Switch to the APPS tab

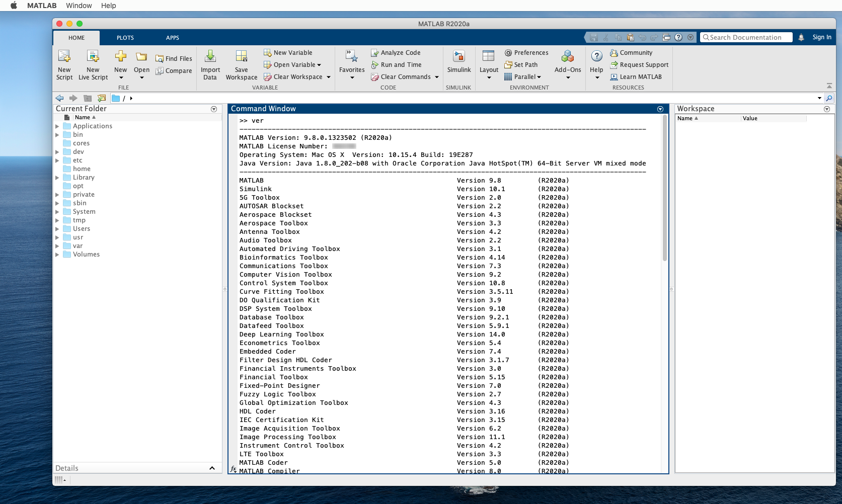(x=173, y=38)
